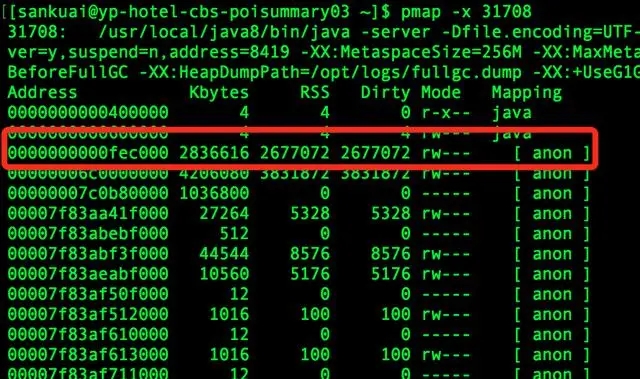Click Kbytes value 44544

click(x=224, y=254)
